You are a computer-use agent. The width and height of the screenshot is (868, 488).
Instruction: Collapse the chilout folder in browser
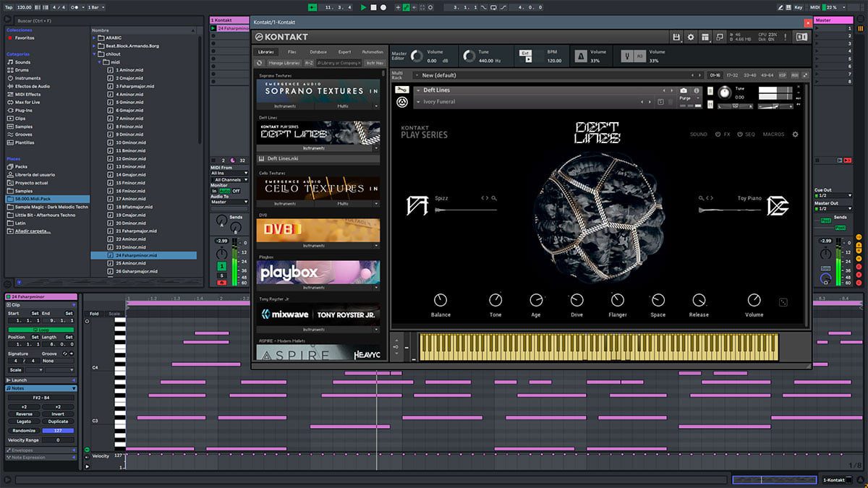coord(94,54)
